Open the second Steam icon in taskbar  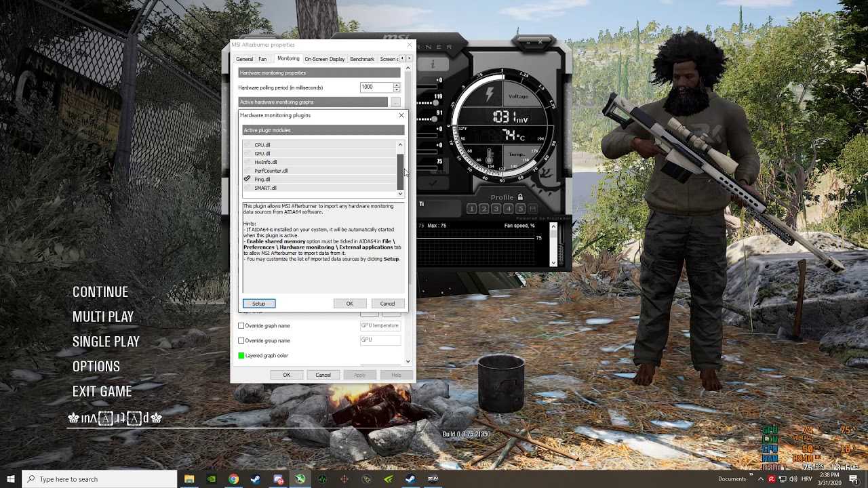tap(410, 479)
